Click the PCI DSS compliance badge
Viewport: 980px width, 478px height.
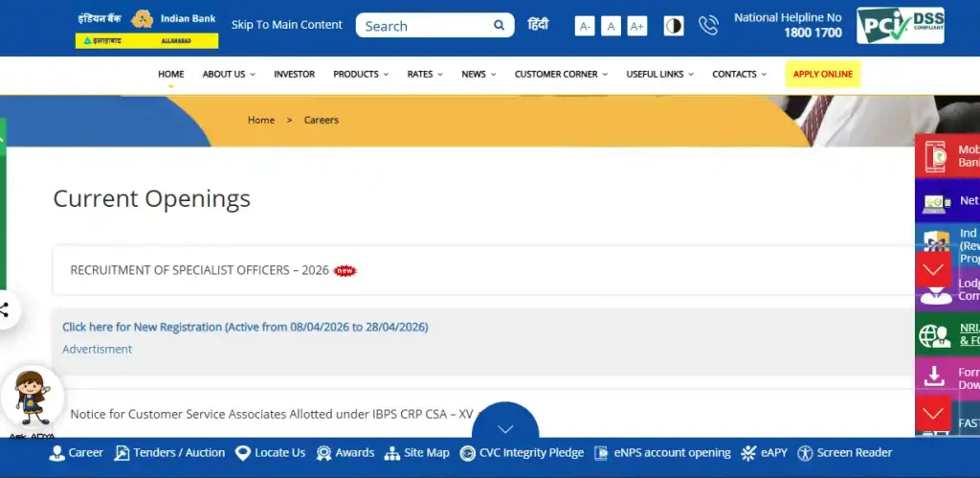pos(900,26)
